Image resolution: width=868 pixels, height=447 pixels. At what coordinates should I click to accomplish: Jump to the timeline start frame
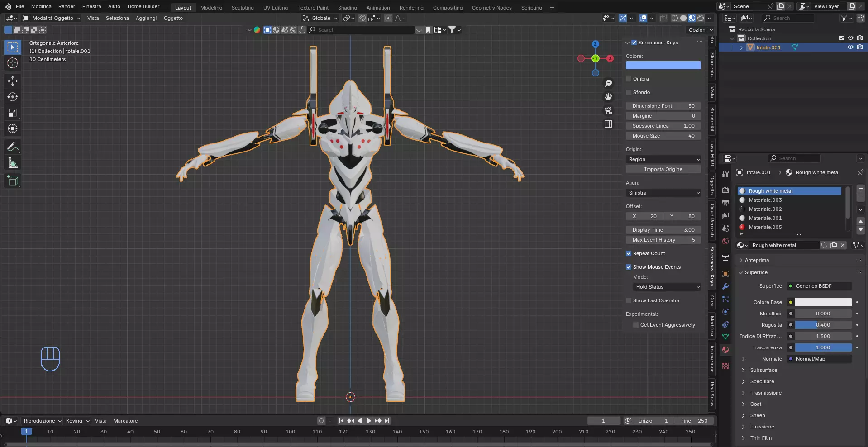[x=342, y=421]
